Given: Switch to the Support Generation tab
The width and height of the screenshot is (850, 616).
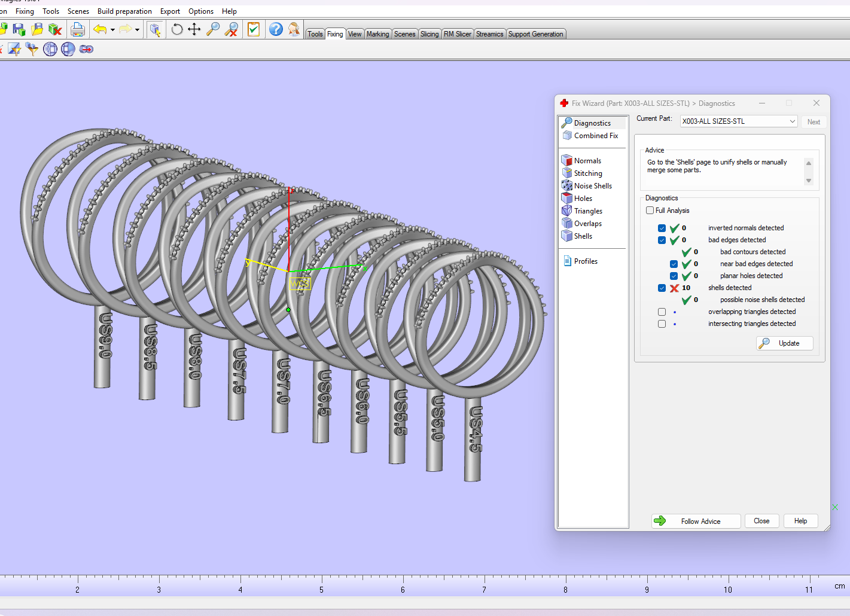Looking at the screenshot, I should point(535,34).
